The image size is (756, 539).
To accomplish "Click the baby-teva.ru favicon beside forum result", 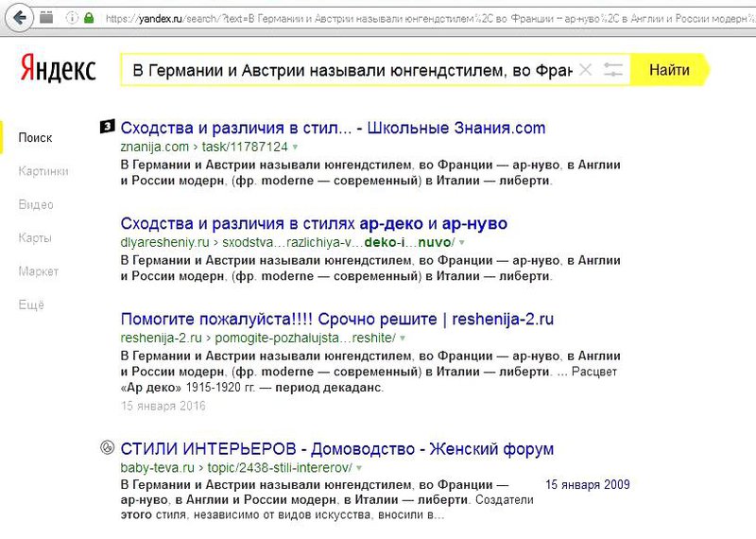I will pyautogui.click(x=107, y=449).
